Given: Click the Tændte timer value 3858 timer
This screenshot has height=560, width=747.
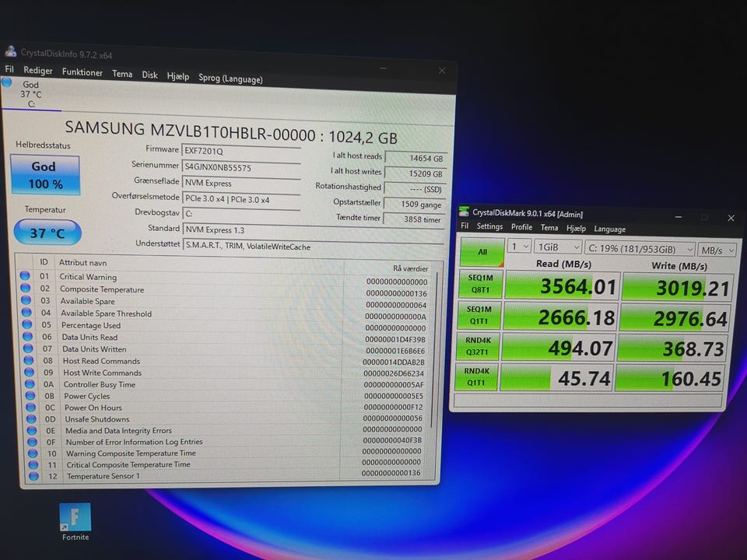Looking at the screenshot, I should click(415, 219).
